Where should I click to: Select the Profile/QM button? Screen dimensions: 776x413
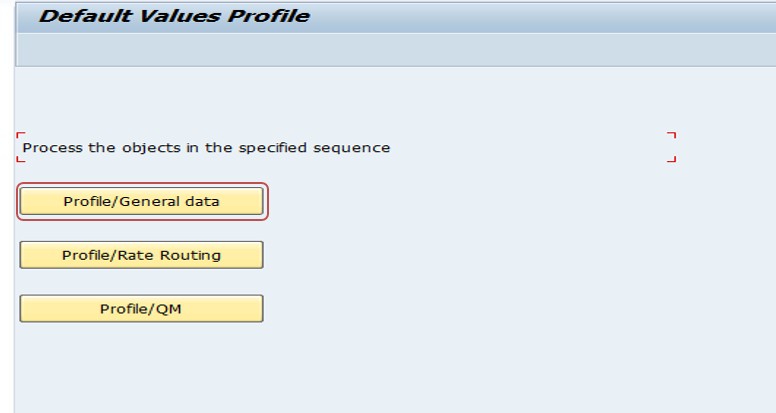[142, 309]
